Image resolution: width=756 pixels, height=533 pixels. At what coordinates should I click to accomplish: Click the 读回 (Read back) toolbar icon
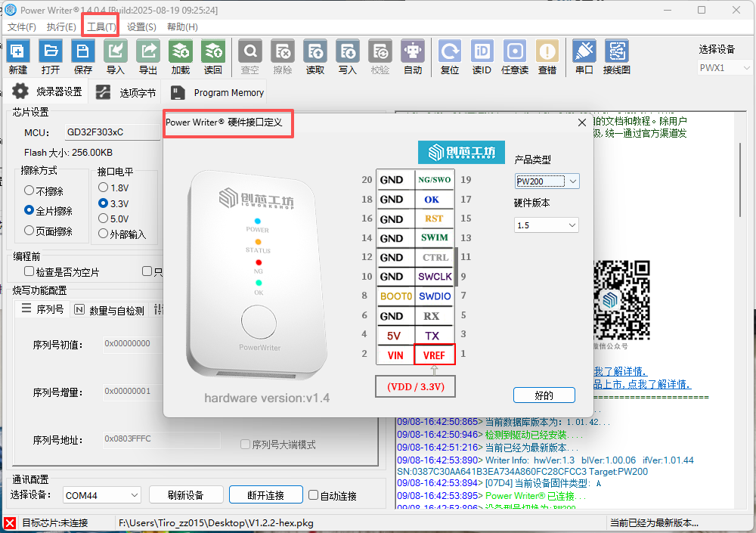click(x=212, y=51)
